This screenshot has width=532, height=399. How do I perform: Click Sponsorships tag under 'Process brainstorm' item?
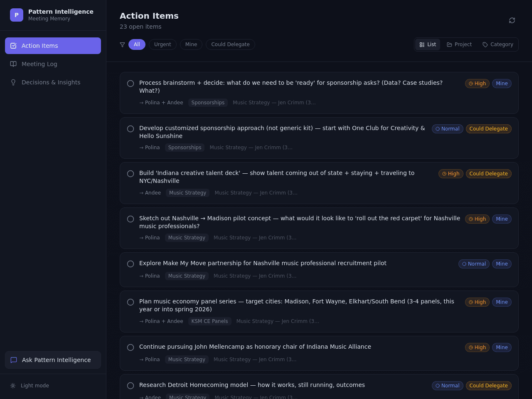208,103
